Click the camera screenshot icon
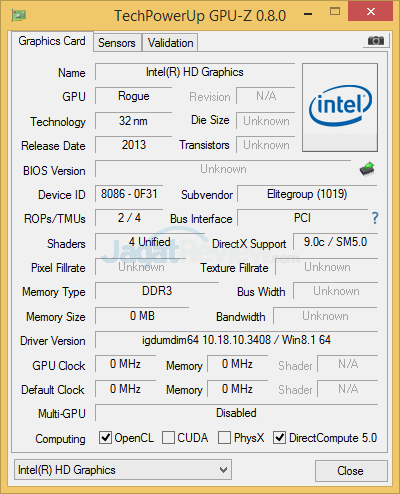 (x=376, y=41)
